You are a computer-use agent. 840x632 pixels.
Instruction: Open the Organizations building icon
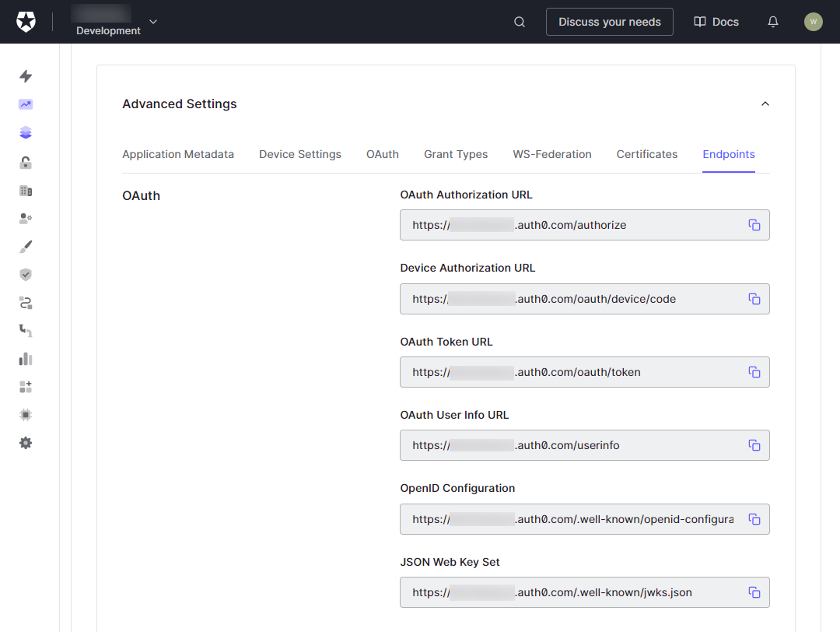coord(26,190)
